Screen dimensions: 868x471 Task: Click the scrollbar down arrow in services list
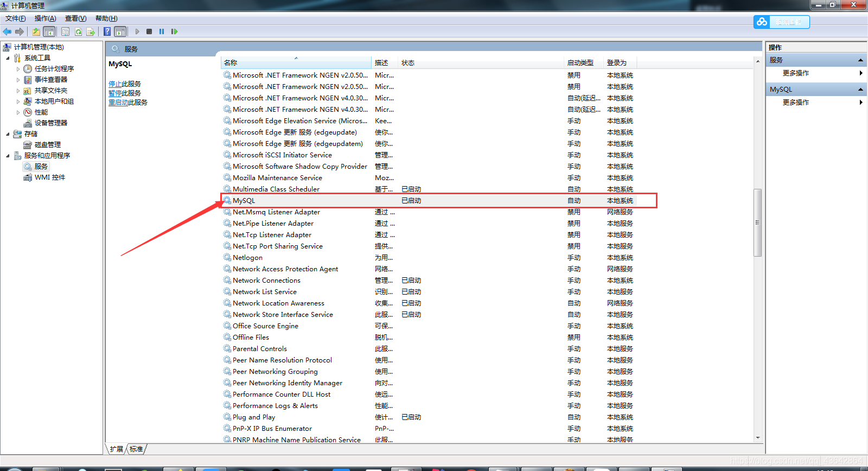point(758,438)
